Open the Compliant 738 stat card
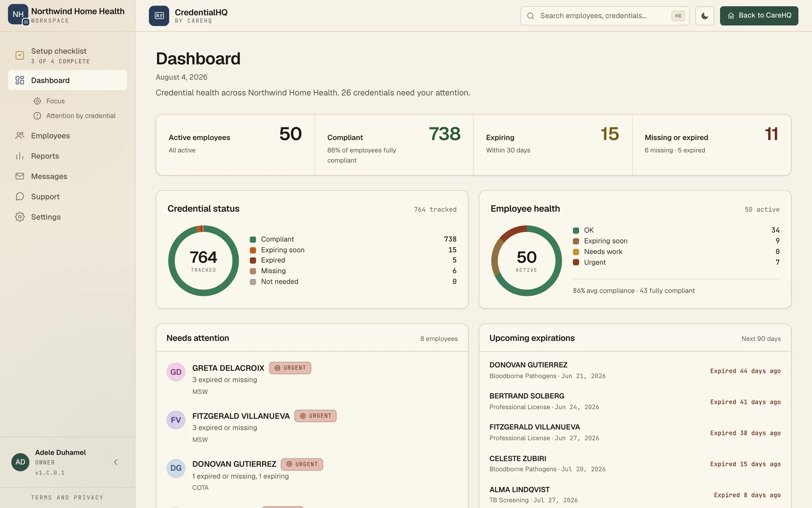This screenshot has height=508, width=812. 394,145
